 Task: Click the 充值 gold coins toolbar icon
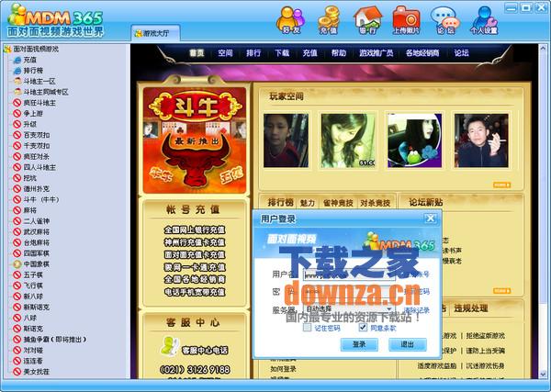click(x=329, y=20)
